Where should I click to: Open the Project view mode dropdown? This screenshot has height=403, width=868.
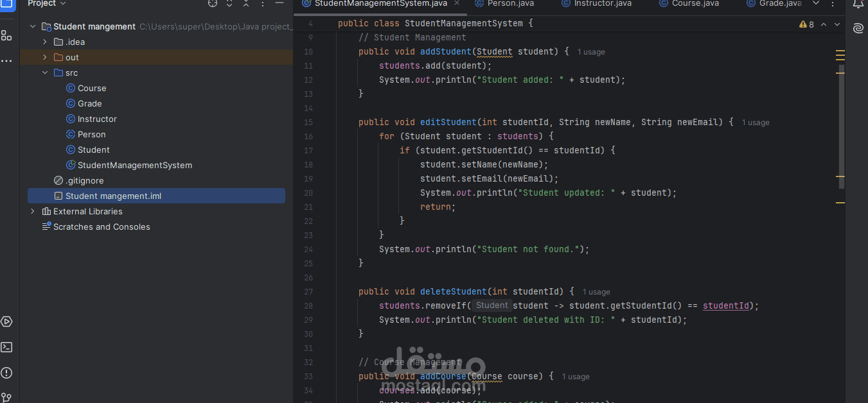62,4
